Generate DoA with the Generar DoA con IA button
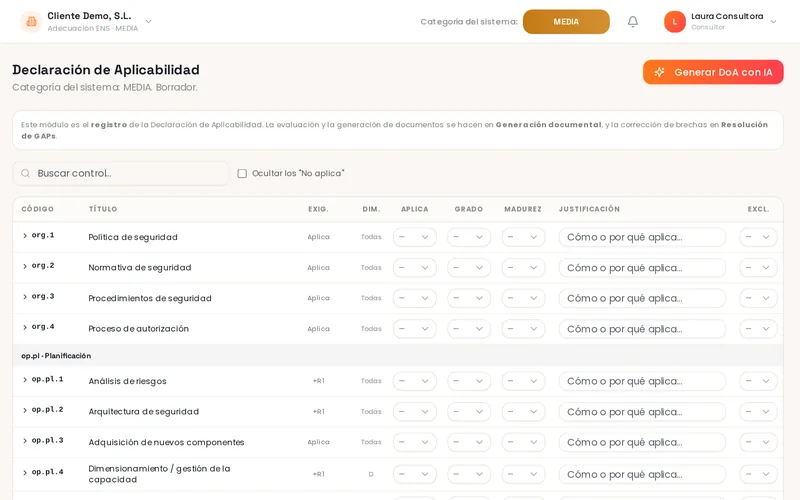The image size is (800, 500). click(713, 72)
